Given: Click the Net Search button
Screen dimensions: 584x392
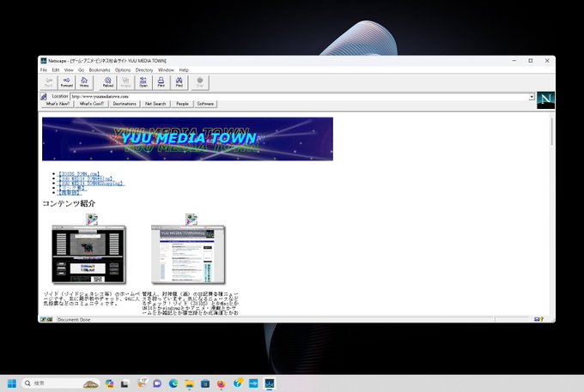Looking at the screenshot, I should (x=155, y=104).
